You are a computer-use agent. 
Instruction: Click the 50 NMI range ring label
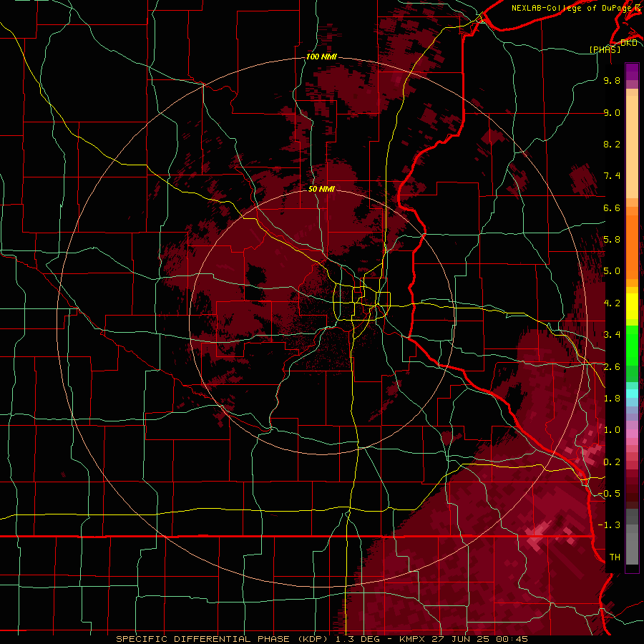(x=321, y=189)
